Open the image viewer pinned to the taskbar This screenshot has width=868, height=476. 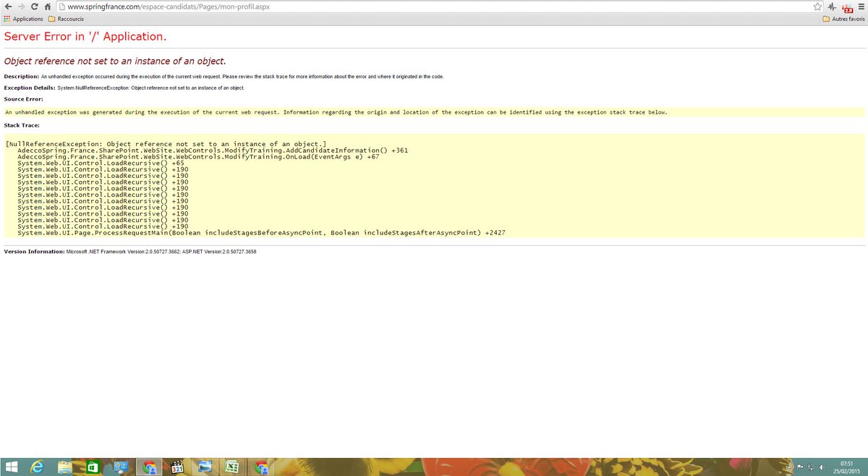click(205, 466)
